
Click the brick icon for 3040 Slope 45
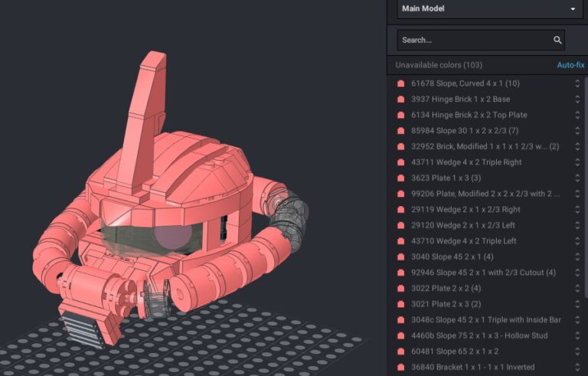pyautogui.click(x=401, y=257)
